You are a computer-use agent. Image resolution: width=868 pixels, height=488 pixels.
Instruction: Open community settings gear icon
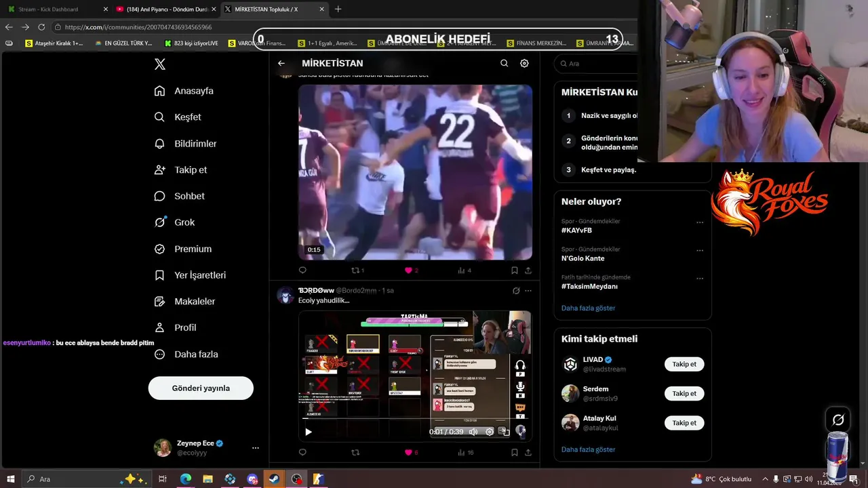point(524,63)
